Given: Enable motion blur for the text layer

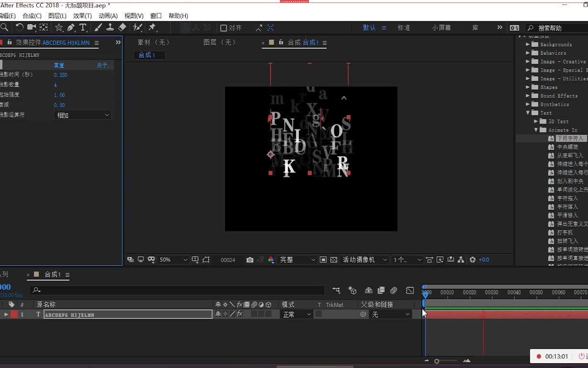Looking at the screenshot, I should [254, 314].
